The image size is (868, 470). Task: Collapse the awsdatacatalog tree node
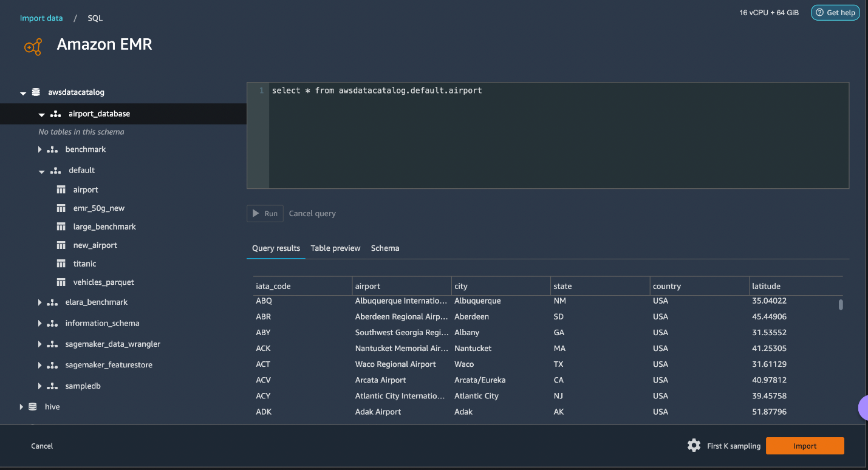coord(23,93)
